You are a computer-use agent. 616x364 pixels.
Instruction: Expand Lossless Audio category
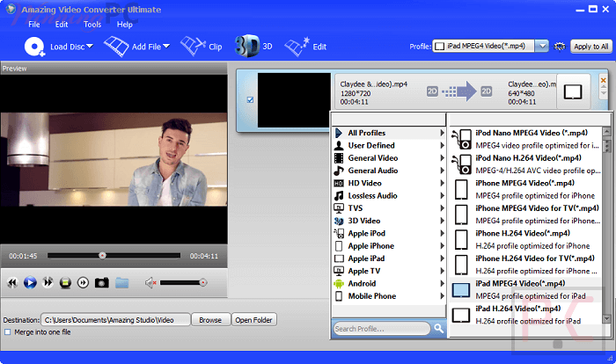click(x=389, y=195)
